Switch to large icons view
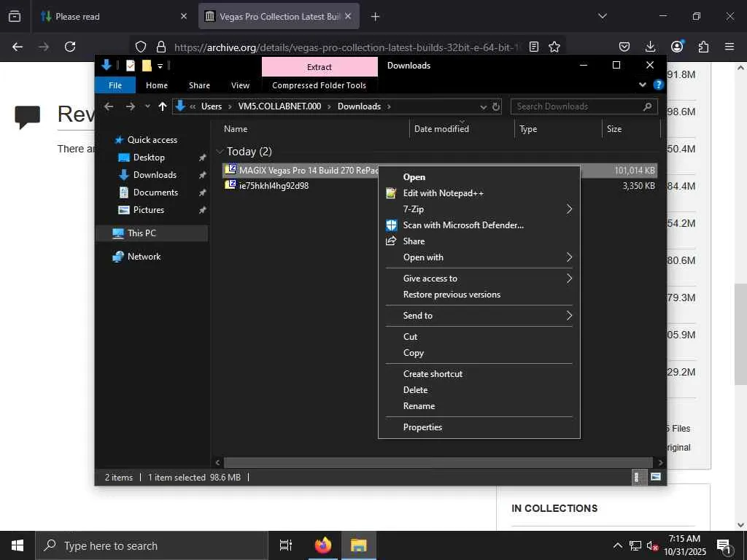747x560 pixels. coord(656,477)
